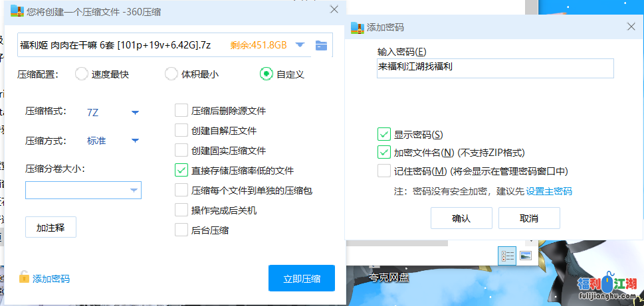644x306 pixels.
Task: Select the 体积最小 compression option
Action: point(171,74)
